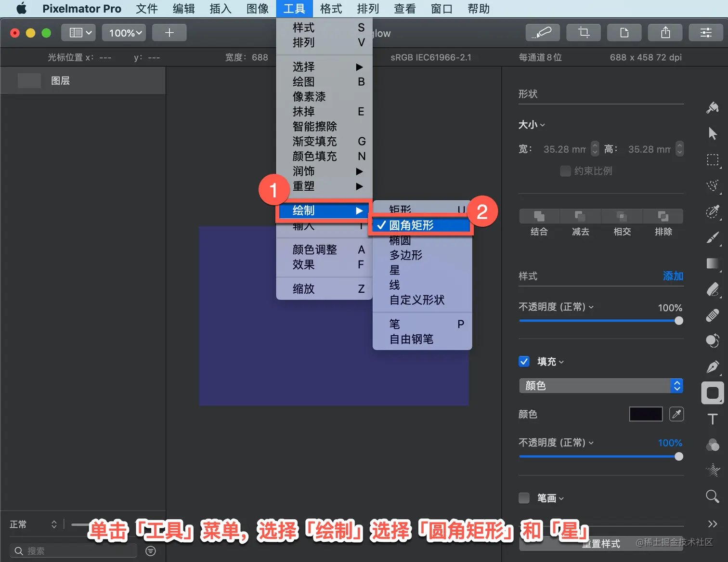Select the layer thumbnail in Layers panel
This screenshot has width=728, height=562.
pos(29,80)
